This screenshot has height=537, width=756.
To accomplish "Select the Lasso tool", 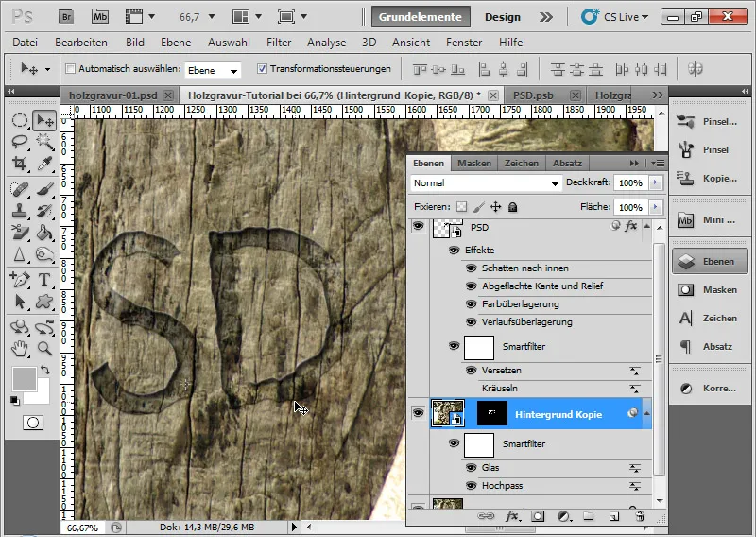I will 19,142.
